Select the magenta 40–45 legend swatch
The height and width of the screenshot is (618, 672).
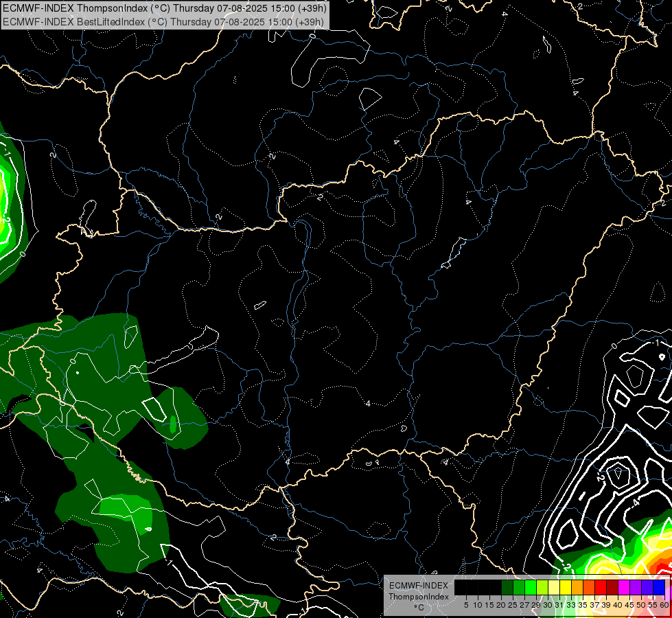[x=624, y=587]
